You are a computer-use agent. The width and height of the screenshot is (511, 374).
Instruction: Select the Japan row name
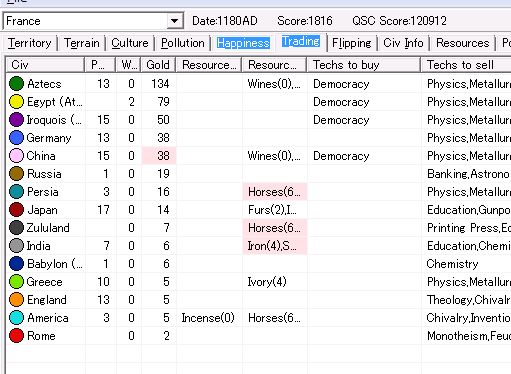tap(42, 210)
